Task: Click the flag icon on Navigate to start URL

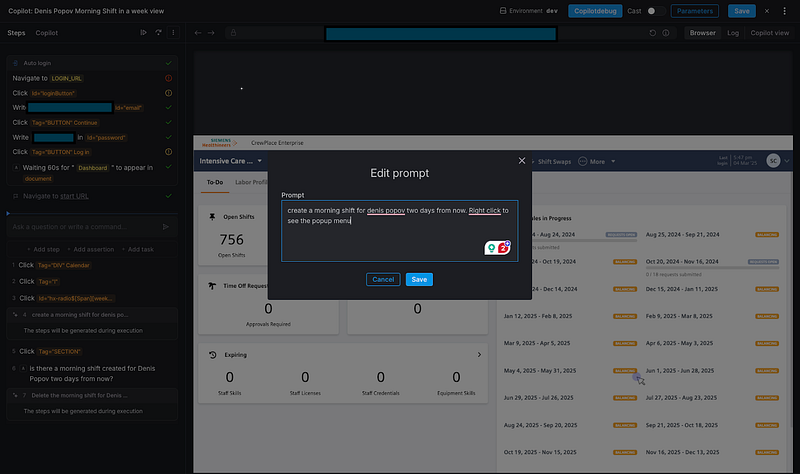Action: tap(15, 196)
